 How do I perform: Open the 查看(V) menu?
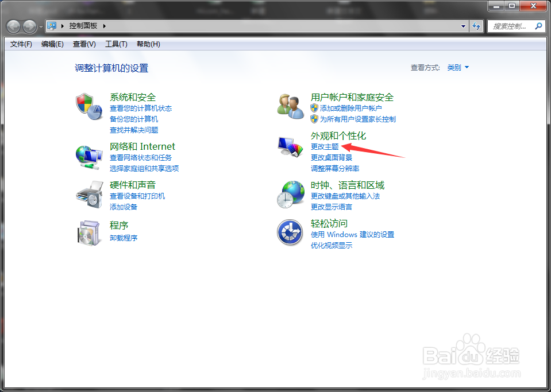tap(83, 44)
